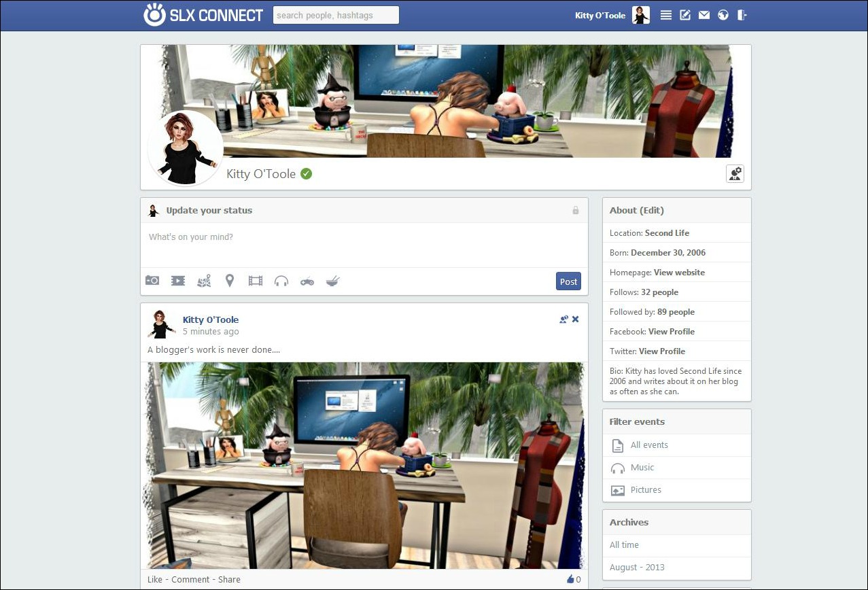Click the globe notifications icon in header

point(723,15)
